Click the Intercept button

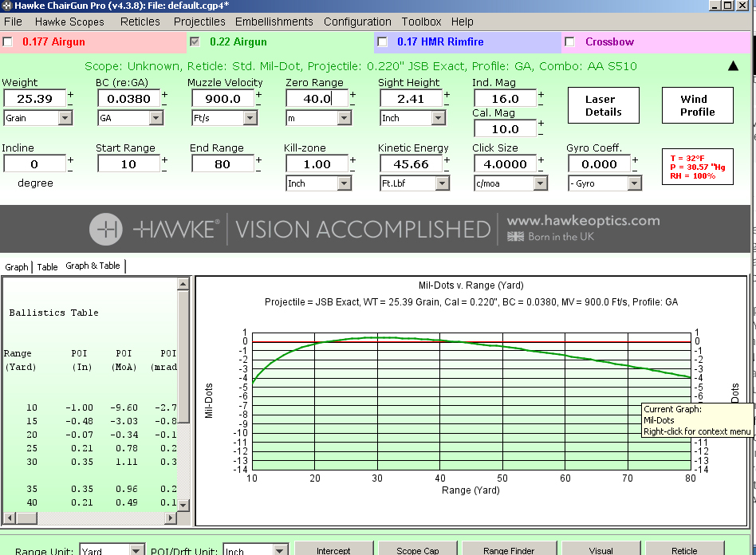(333, 549)
